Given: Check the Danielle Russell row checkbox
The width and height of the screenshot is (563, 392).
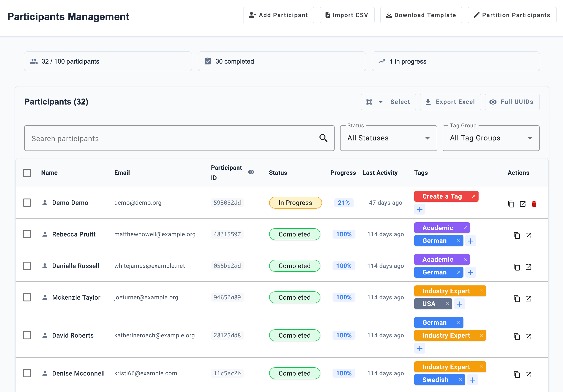Looking at the screenshot, I should tap(27, 266).
